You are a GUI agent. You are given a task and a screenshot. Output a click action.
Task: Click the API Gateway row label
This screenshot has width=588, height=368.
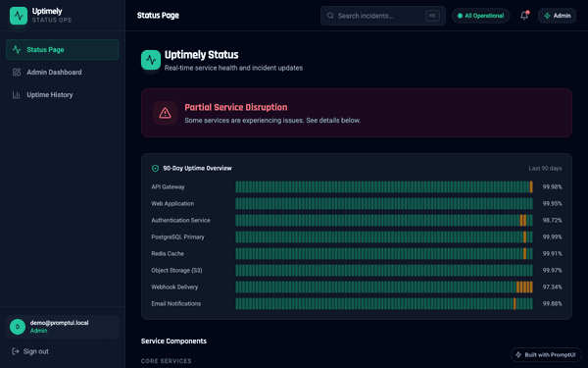pos(168,187)
